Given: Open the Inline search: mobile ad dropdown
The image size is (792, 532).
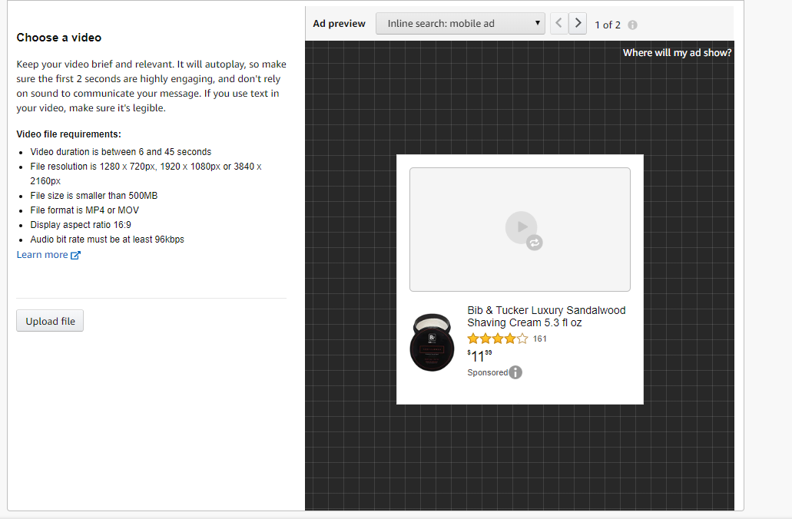Looking at the screenshot, I should pyautogui.click(x=460, y=23).
